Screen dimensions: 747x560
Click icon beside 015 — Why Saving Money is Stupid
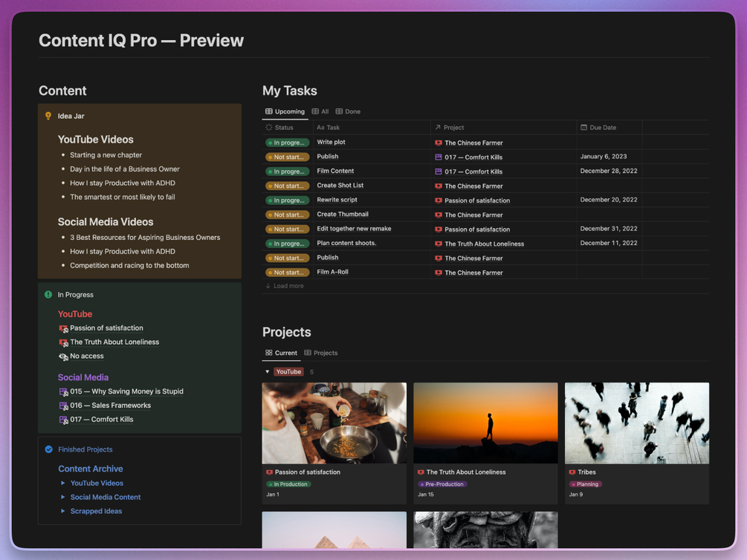point(63,392)
